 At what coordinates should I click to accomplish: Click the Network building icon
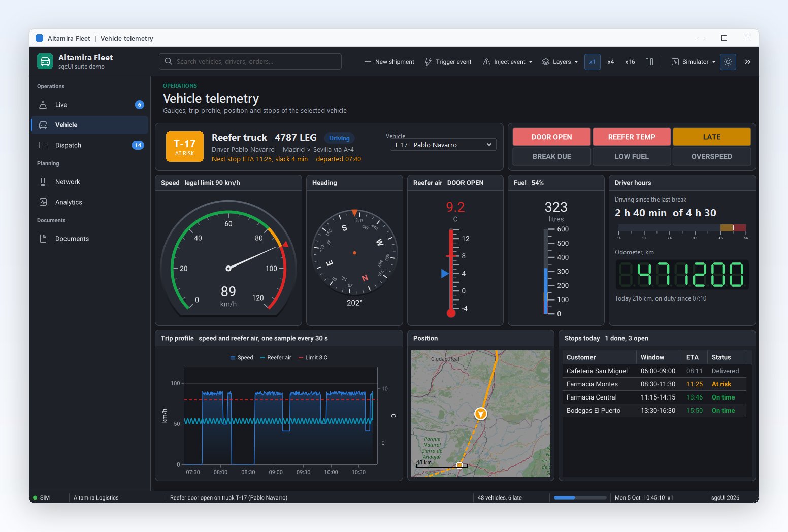[x=43, y=182]
